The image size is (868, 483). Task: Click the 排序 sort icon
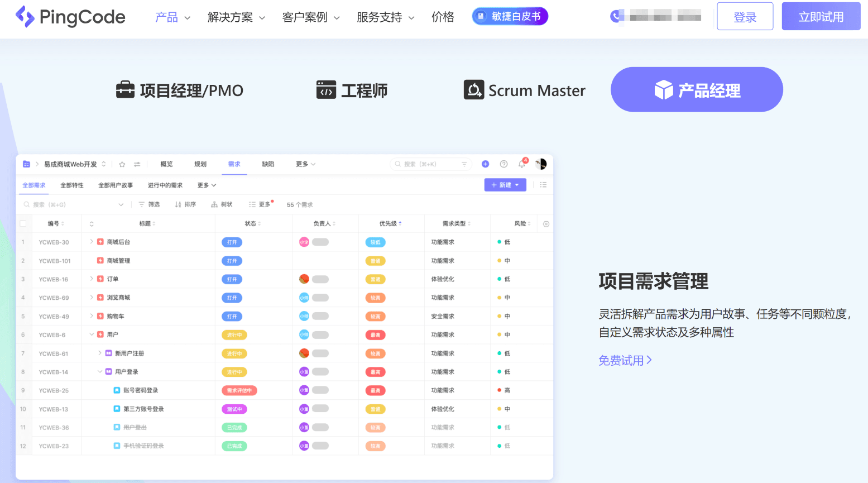(178, 205)
